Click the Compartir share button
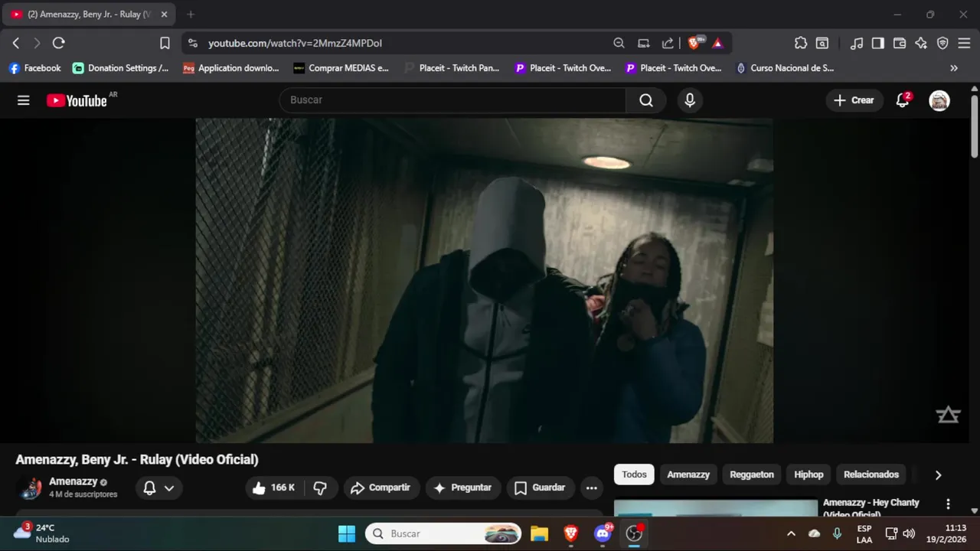This screenshot has height=551, width=980. (381, 487)
